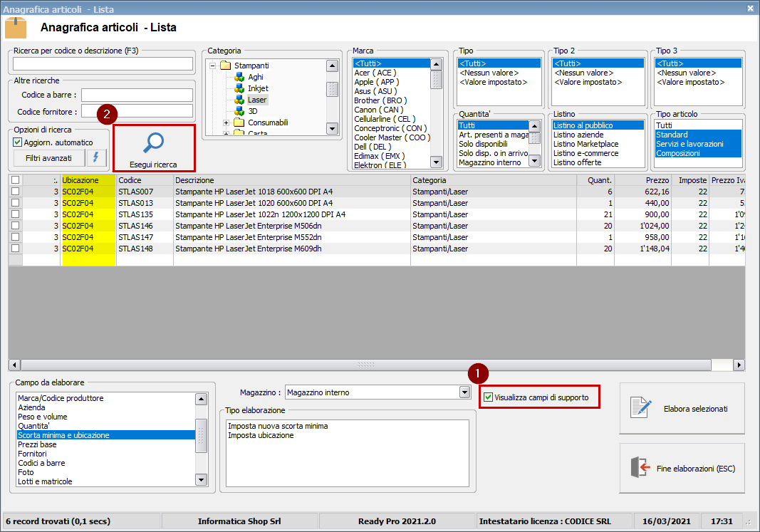Toggle the Visualizza campi di supporto checkbox
Image resolution: width=760 pixels, height=532 pixels.
(488, 397)
